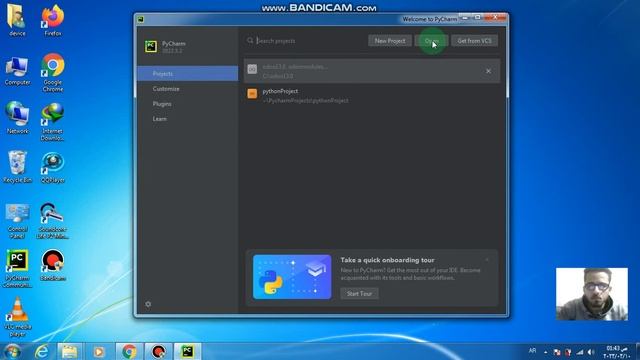Click the Start Tour button
Screen dimensions: 640x360
click(359, 293)
